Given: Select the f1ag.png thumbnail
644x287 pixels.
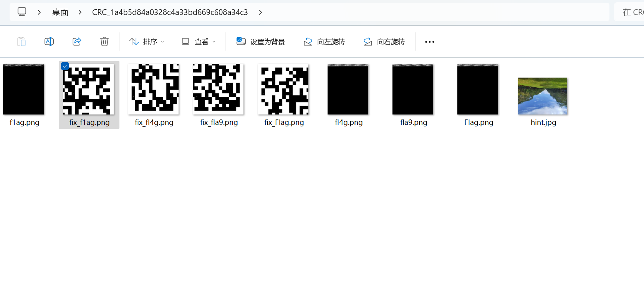Looking at the screenshot, I should pos(23,89).
